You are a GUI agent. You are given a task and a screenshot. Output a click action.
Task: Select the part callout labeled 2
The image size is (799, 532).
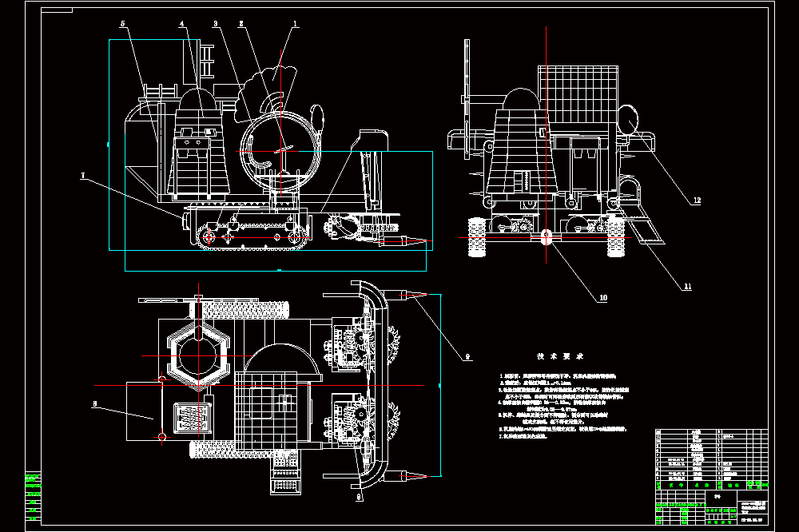pyautogui.click(x=241, y=23)
